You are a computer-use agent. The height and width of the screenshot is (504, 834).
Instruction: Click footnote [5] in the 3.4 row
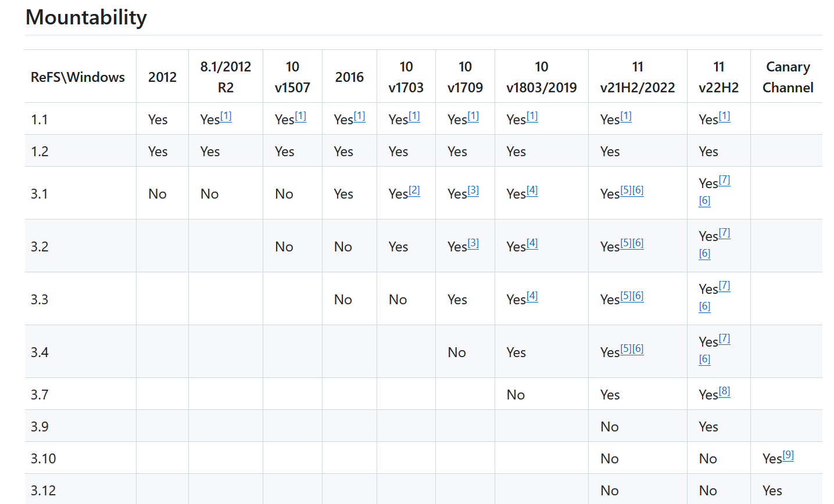626,349
